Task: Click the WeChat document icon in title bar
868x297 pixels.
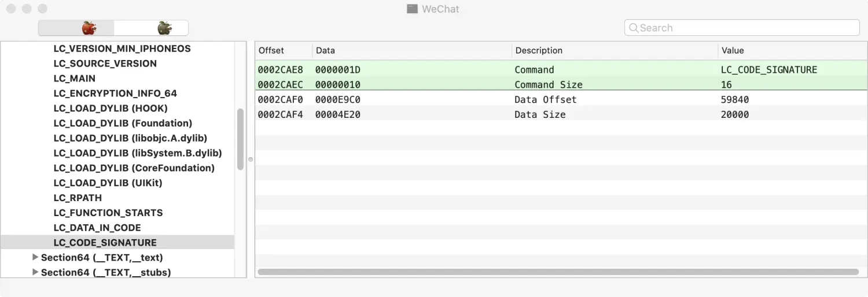Action: click(412, 9)
